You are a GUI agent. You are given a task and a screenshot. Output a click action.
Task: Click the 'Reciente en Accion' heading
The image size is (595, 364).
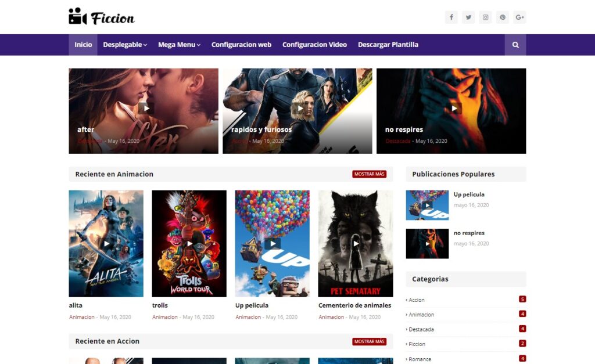[x=107, y=341]
